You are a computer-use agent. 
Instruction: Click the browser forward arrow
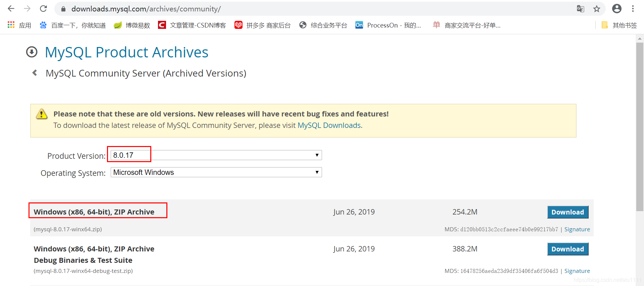point(27,9)
